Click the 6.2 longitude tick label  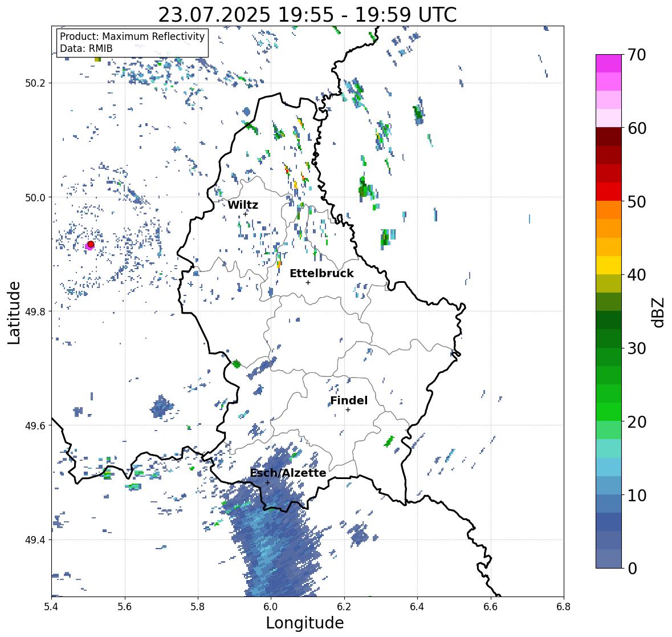(344, 607)
